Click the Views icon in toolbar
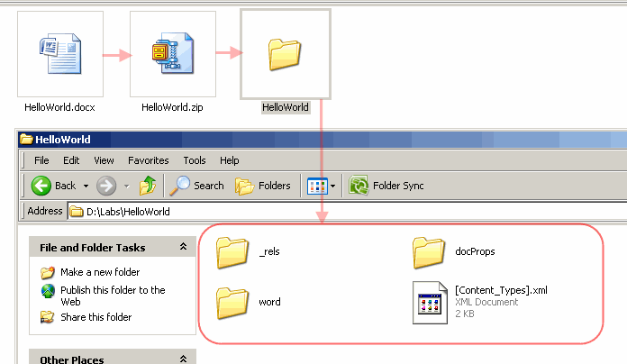 (317, 186)
